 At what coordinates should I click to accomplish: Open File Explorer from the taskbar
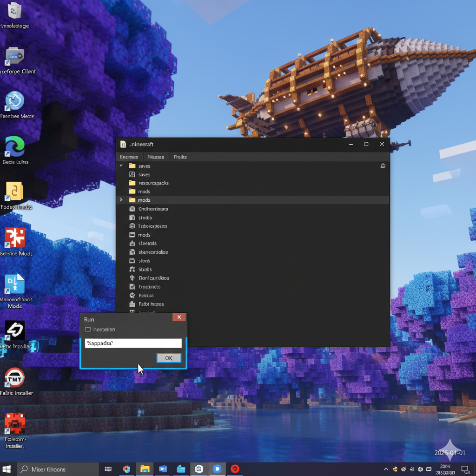point(145,469)
